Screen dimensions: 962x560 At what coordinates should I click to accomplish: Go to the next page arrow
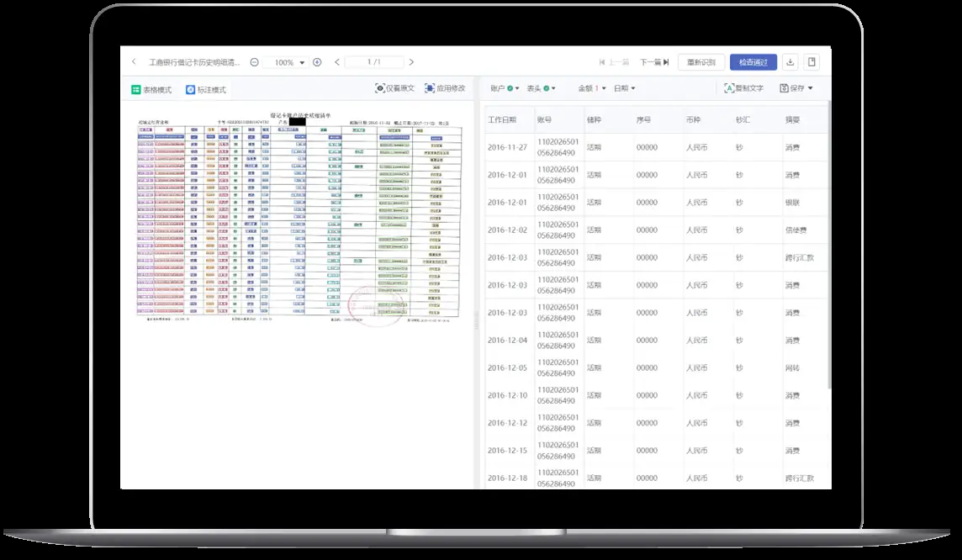point(411,62)
